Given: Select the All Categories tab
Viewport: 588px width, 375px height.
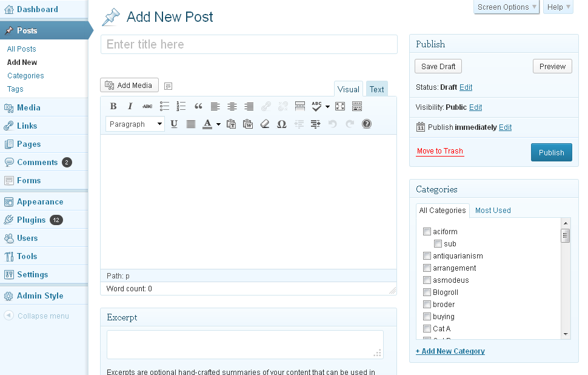Looking at the screenshot, I should click(442, 210).
